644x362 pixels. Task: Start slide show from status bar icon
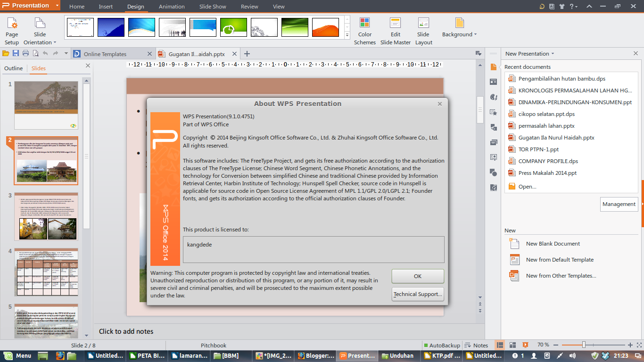coord(525,345)
